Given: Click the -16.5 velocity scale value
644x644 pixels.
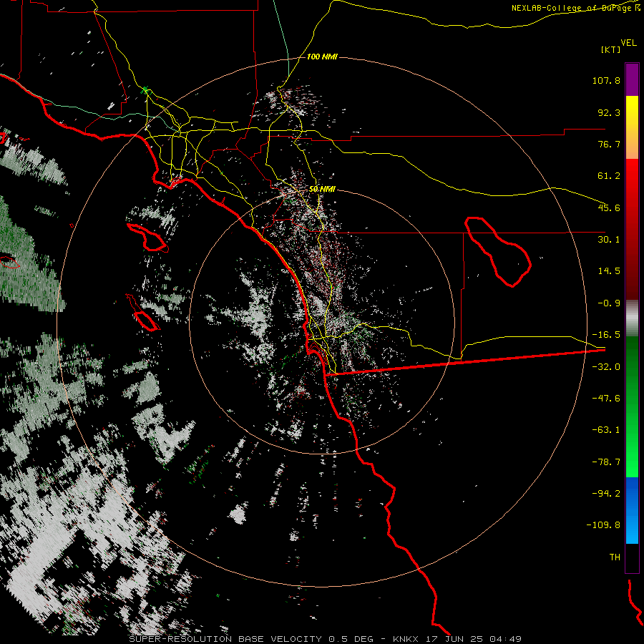Looking at the screenshot, I should coord(606,335).
